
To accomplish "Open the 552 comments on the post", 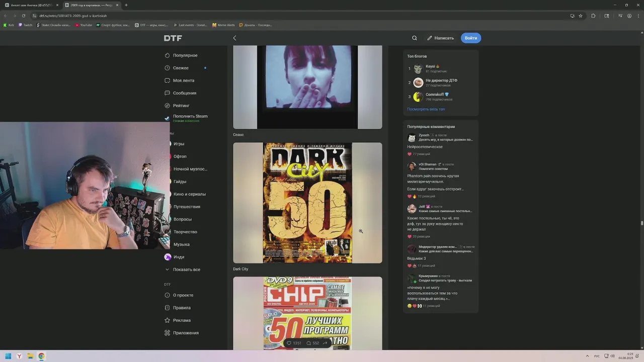I will click(x=313, y=343).
